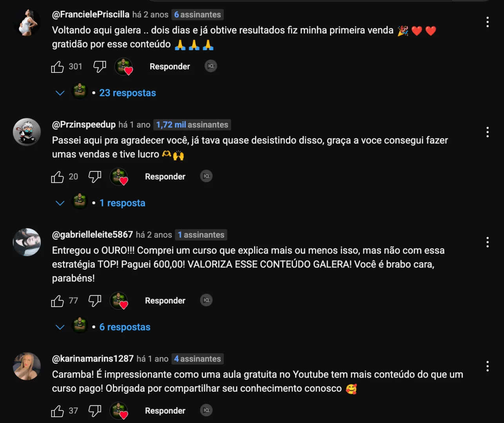Open more actions for @Przinspeedup comment

(x=488, y=132)
